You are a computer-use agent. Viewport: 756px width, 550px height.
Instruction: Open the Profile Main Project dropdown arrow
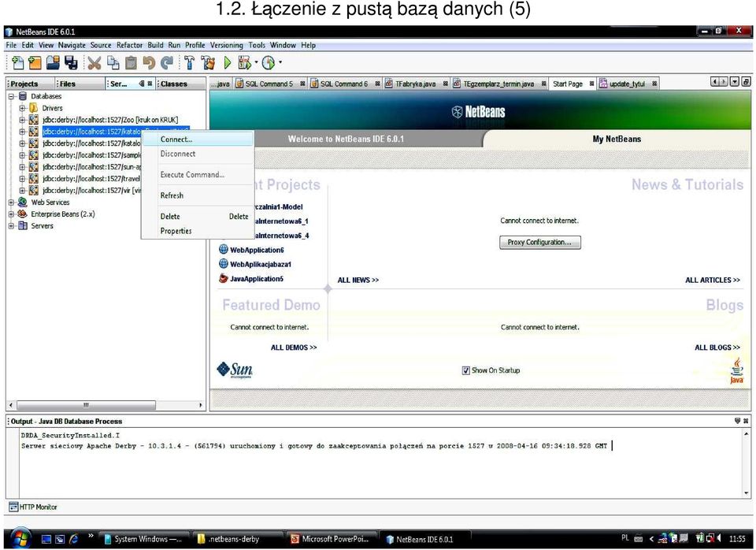pos(280,62)
